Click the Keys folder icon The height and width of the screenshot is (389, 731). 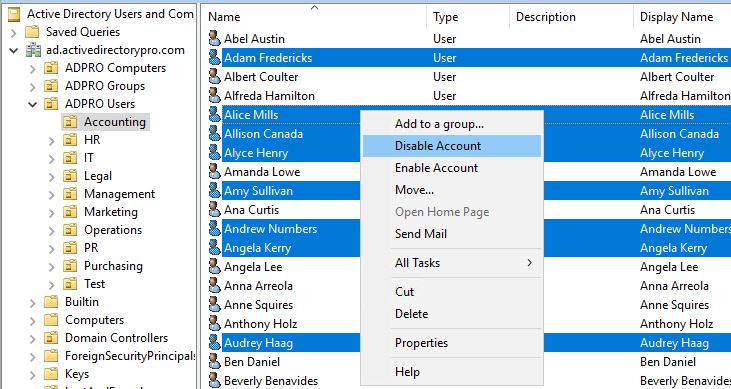[51, 374]
